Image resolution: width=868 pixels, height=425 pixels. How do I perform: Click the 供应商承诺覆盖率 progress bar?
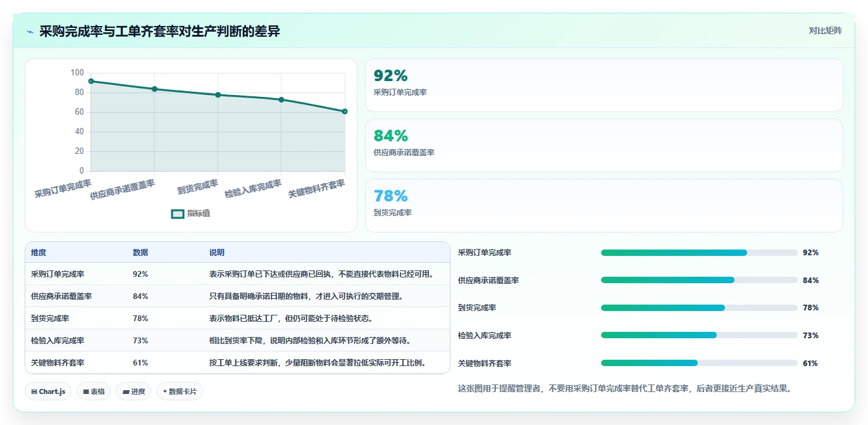coord(699,280)
